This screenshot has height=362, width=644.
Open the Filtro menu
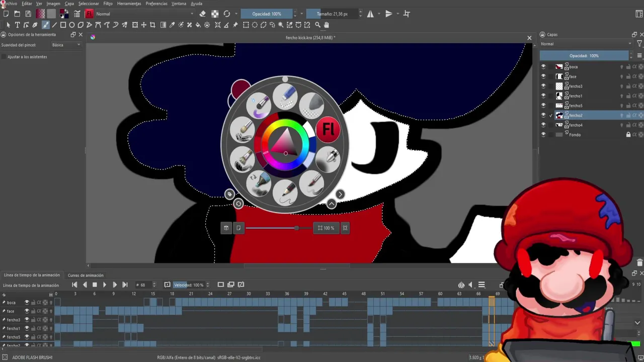pos(108,4)
